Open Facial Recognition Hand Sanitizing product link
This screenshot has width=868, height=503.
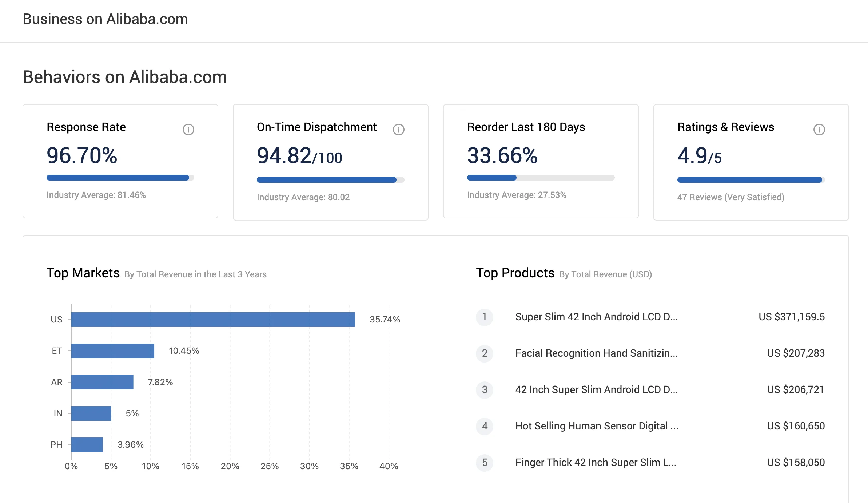596,353
